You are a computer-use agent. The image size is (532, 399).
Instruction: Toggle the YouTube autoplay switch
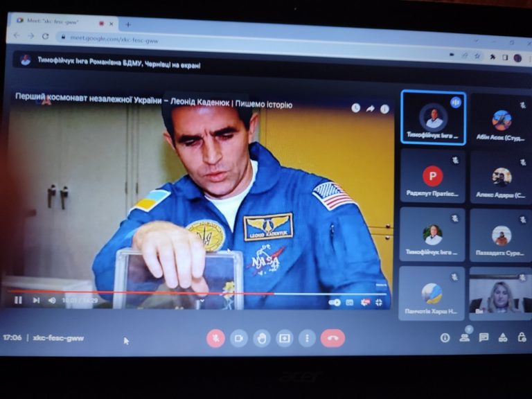tap(334, 302)
